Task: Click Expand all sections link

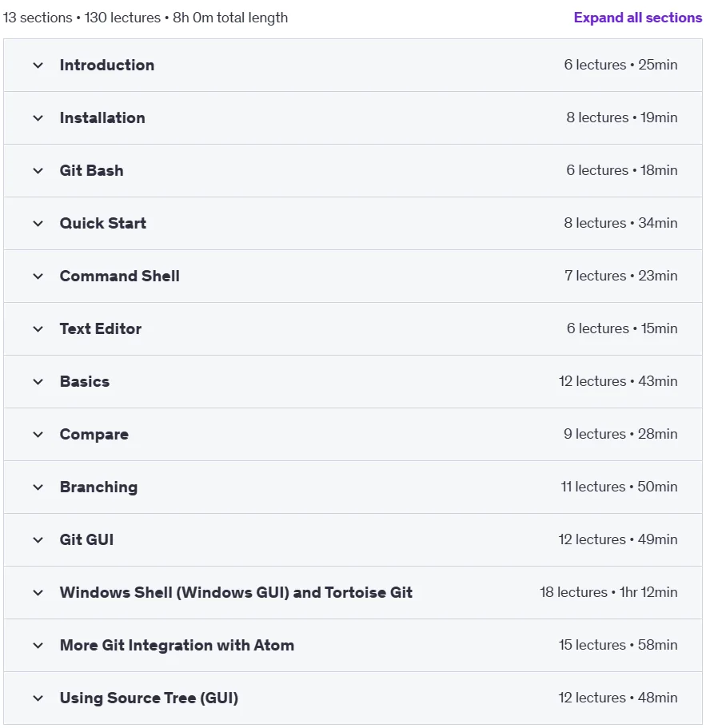Action: tap(638, 18)
